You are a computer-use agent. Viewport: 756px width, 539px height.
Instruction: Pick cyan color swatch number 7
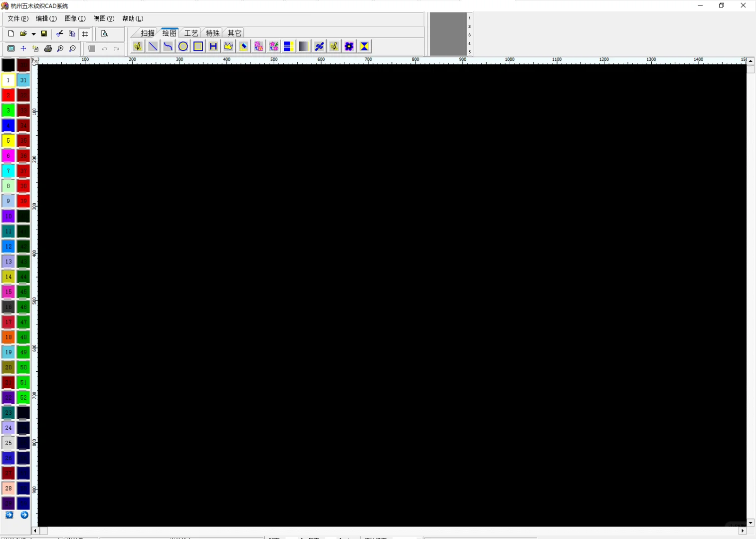8,171
